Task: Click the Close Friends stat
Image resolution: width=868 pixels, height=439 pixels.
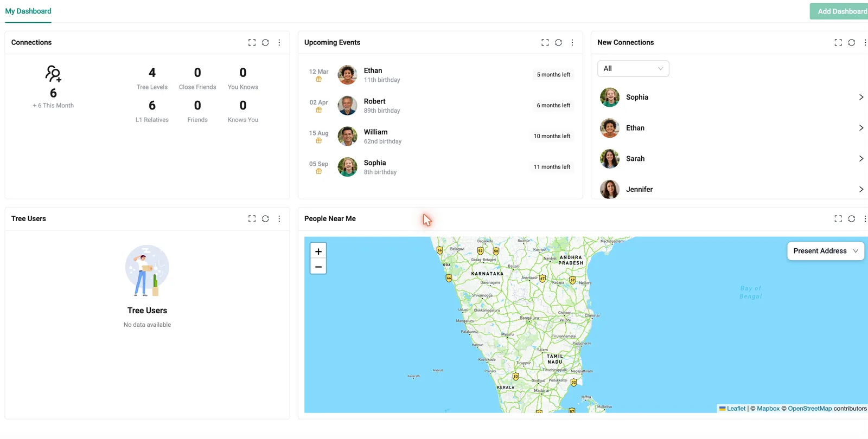Action: (x=197, y=79)
